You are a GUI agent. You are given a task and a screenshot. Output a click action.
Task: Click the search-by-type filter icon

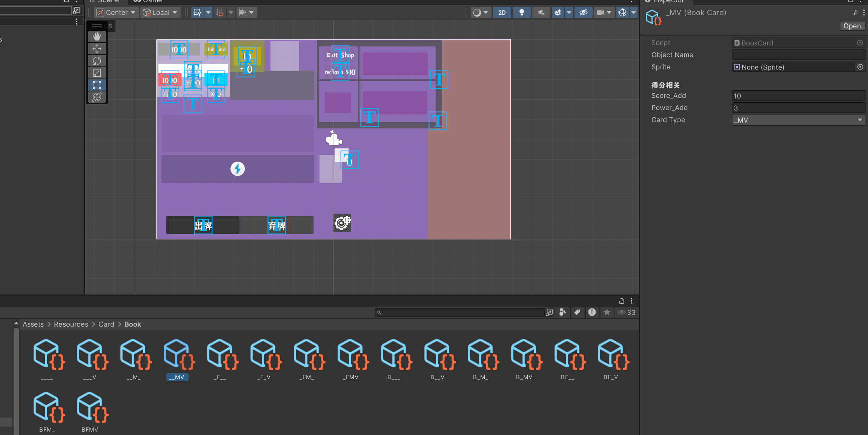(562, 312)
